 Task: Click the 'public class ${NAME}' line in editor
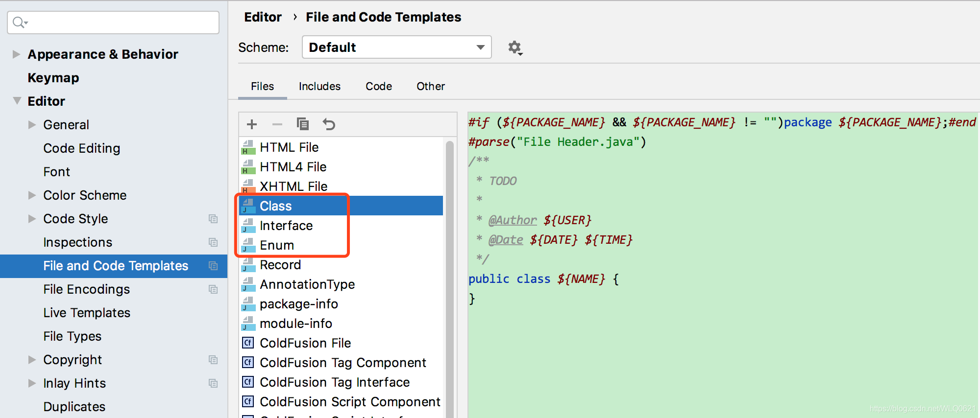543,279
